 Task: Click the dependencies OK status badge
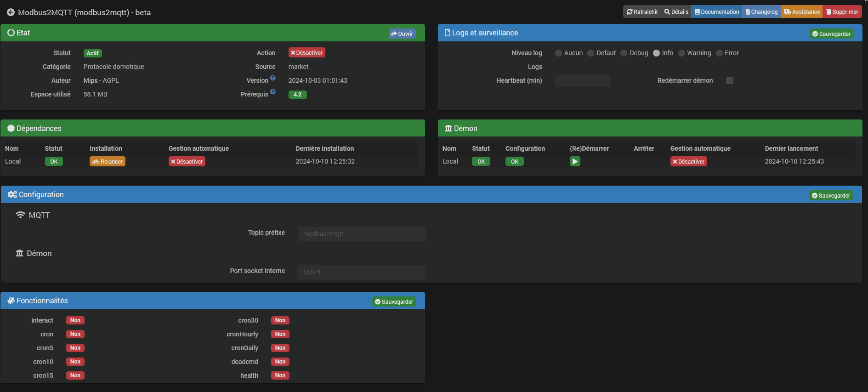(x=54, y=162)
